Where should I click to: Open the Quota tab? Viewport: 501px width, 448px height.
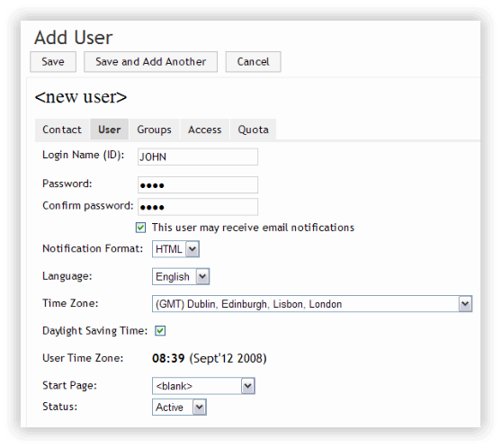point(253,130)
